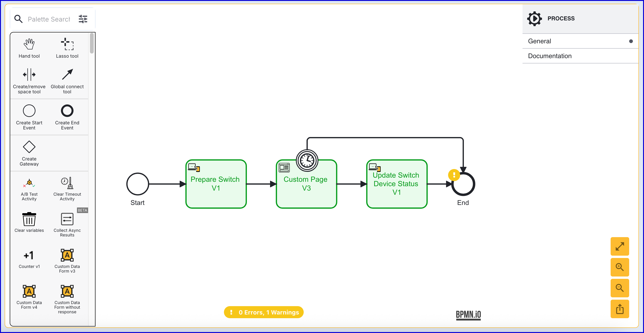Pick the Global connect tool
Viewport: 644px width, 333px height.
pyautogui.click(x=67, y=75)
